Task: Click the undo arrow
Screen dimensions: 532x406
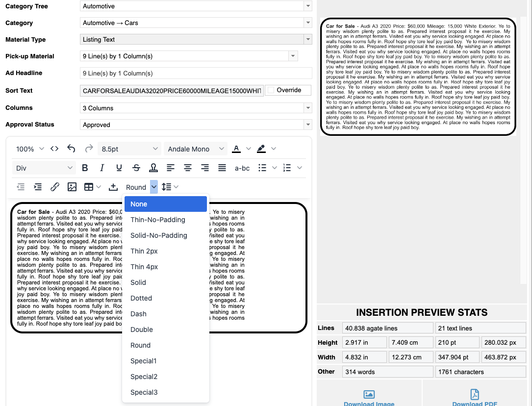Action: [x=72, y=149]
